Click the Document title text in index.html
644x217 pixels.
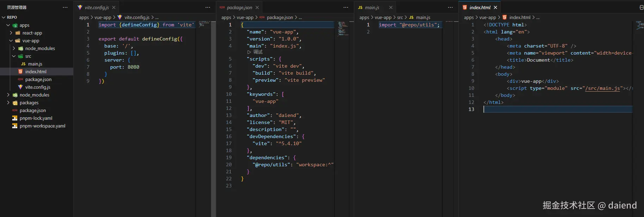538,60
